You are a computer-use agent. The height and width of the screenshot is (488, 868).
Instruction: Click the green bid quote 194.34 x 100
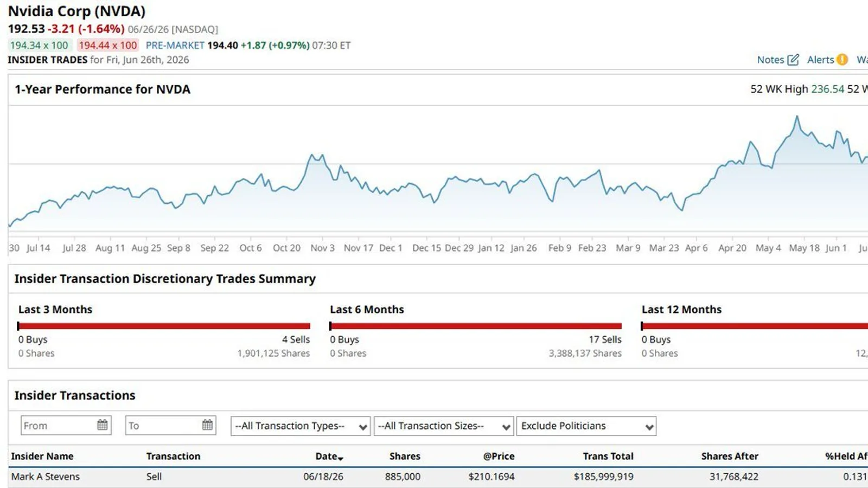[x=39, y=46]
